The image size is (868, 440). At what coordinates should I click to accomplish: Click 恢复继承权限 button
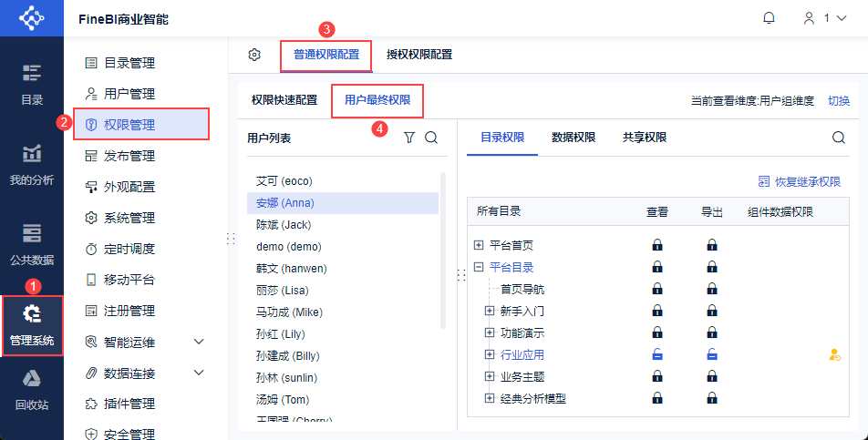[x=800, y=182]
